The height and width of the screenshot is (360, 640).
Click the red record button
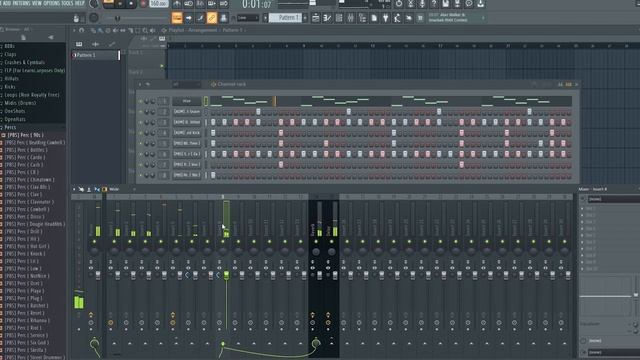coord(143,4)
